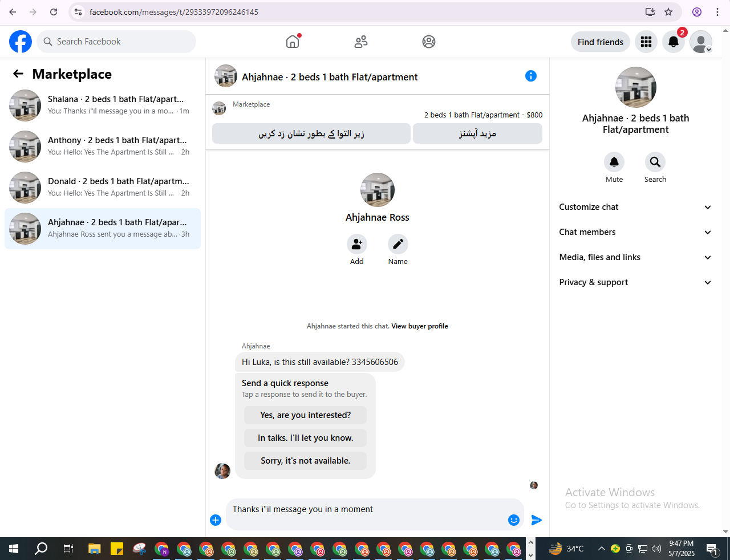Viewport: 730px width, 560px height.
Task: Open Shalana conversation
Action: click(103, 105)
